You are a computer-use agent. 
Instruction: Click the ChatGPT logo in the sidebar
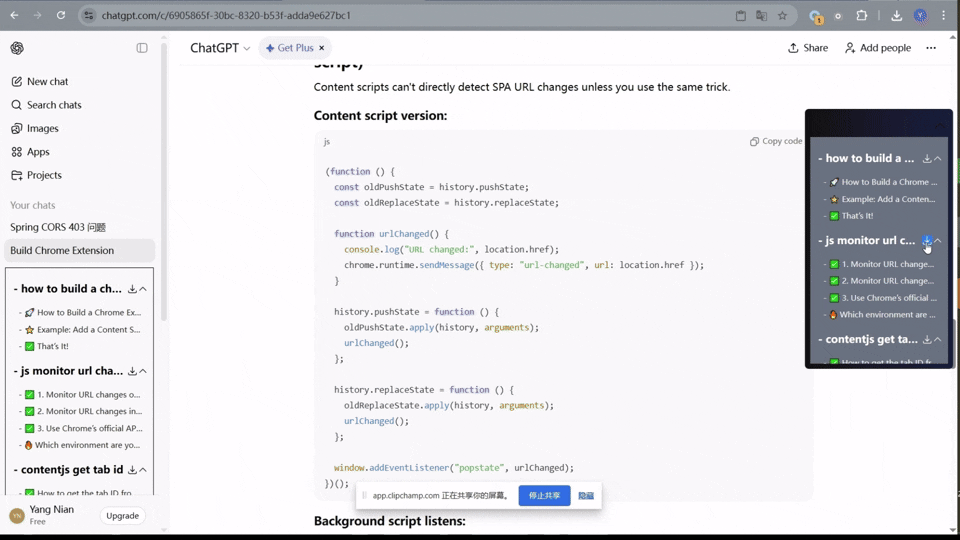[17, 48]
